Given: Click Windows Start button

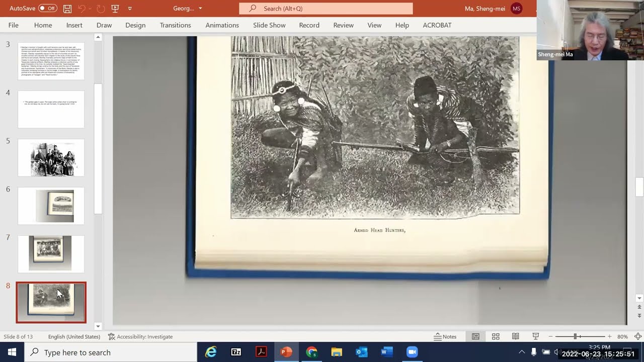Looking at the screenshot, I should pos(12,352).
